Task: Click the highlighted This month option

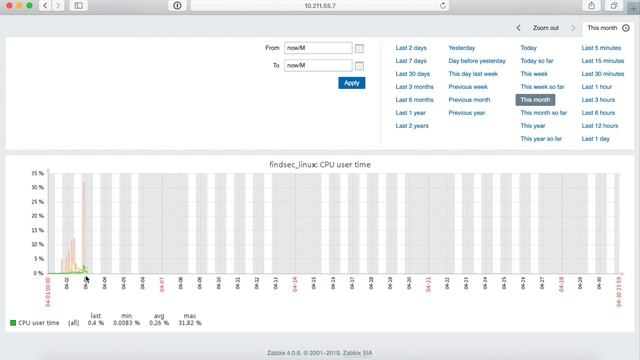Action: pyautogui.click(x=535, y=100)
